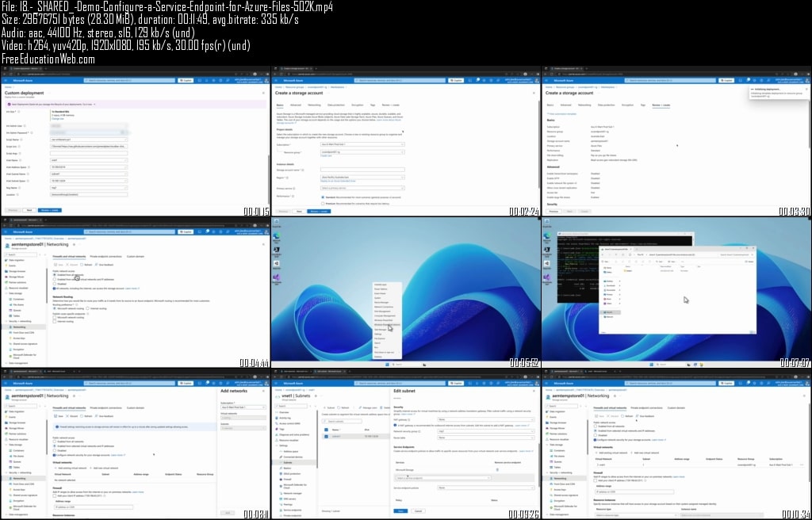Open Subnets sidebar item in 00:09:26 frame
The image size is (812, 520).
[x=295, y=462]
